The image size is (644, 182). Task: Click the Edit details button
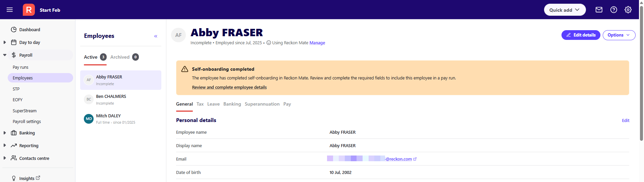pos(581,35)
